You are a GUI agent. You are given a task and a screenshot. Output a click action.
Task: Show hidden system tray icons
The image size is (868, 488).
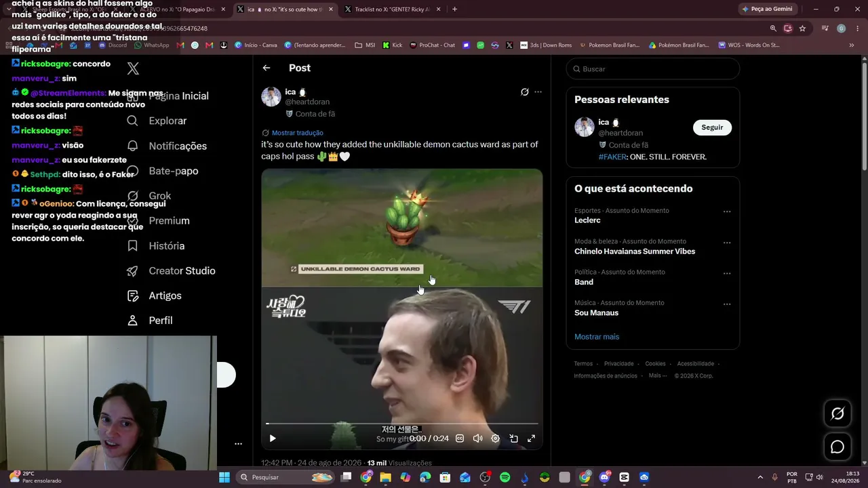[759, 477]
